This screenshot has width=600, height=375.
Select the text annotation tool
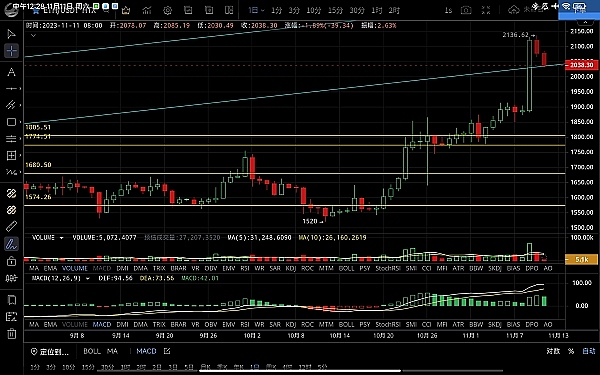pos(11,72)
